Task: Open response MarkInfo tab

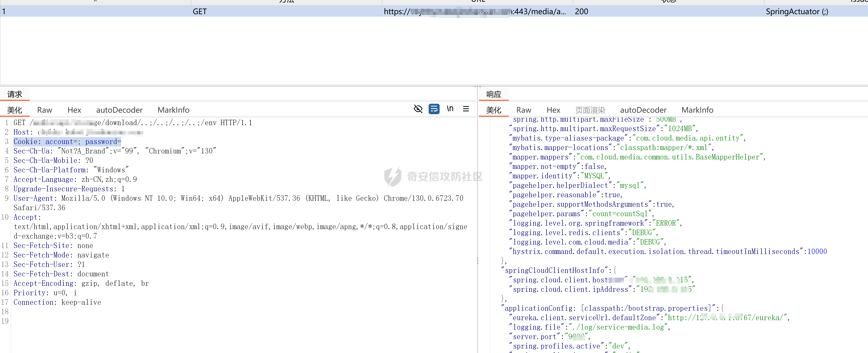Action: point(697,110)
